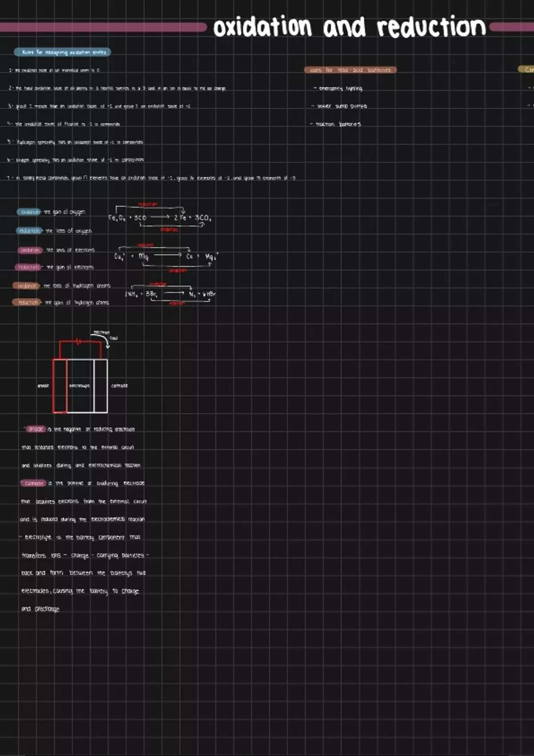
Task: Select the white cathode rectangle in the cell diagram
Action: [x=101, y=386]
